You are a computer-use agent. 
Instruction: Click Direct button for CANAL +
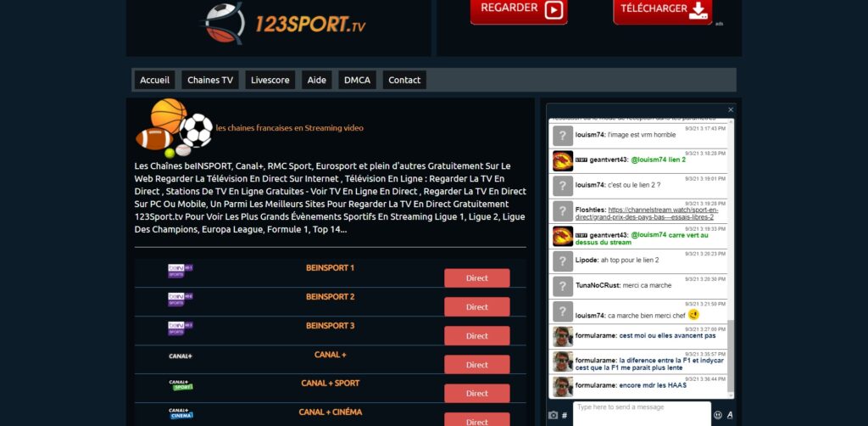point(476,365)
